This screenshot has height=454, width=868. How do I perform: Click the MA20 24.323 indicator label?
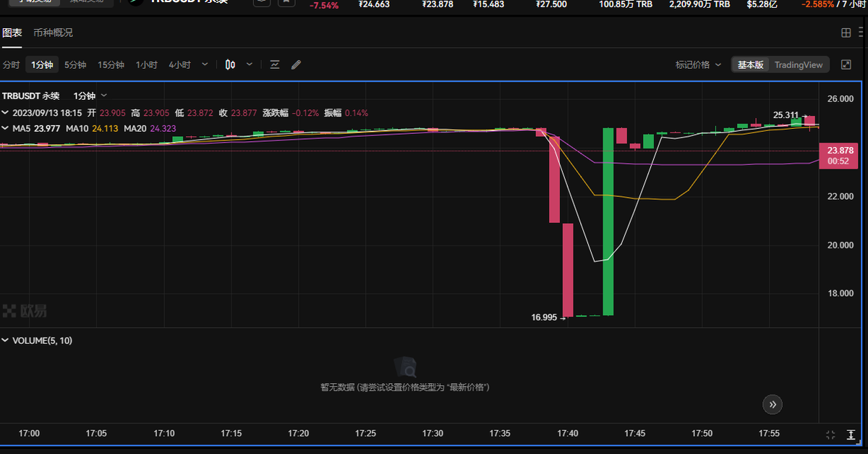point(150,128)
